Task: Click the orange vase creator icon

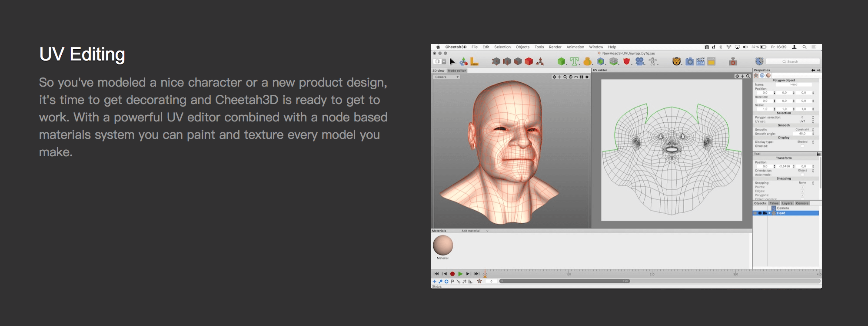Action: (588, 62)
